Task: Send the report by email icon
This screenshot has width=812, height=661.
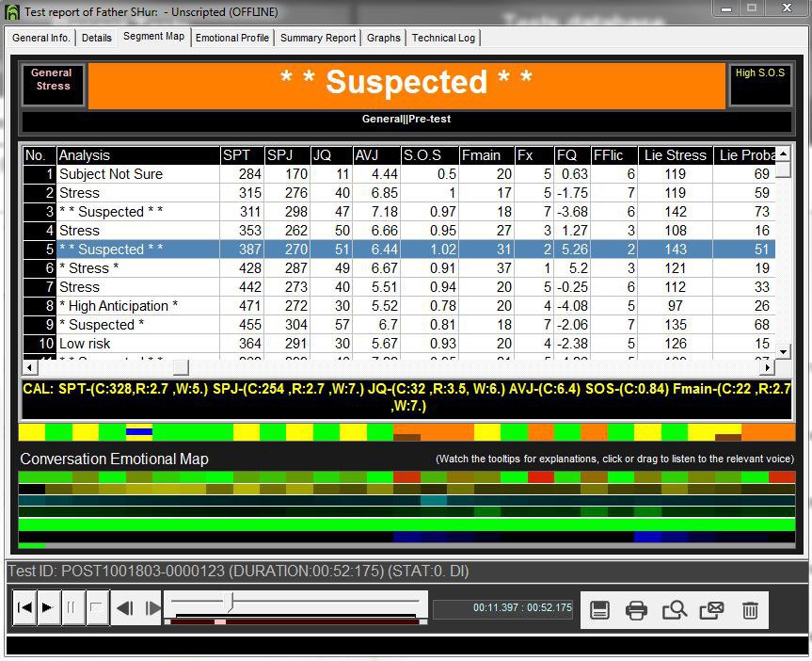Action: coord(711,610)
